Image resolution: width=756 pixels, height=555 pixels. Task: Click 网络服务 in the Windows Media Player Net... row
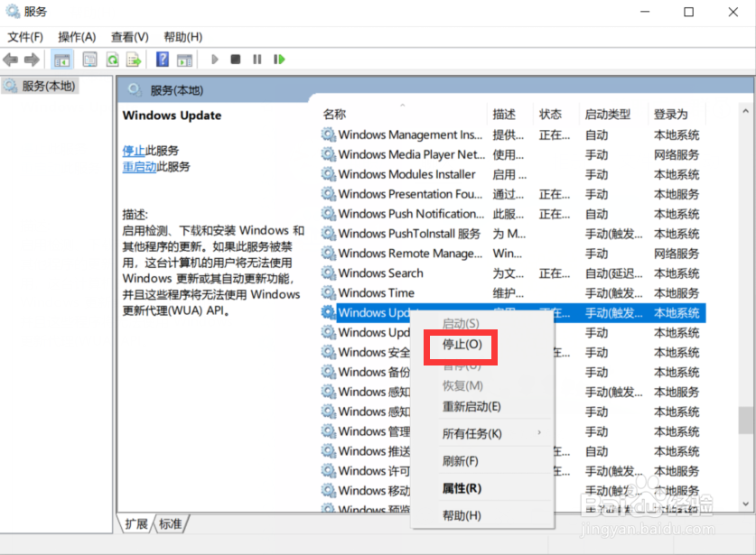pos(677,154)
